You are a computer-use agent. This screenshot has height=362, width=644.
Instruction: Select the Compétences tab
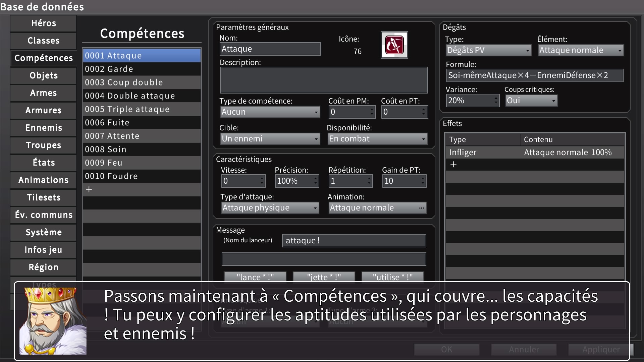click(x=44, y=58)
